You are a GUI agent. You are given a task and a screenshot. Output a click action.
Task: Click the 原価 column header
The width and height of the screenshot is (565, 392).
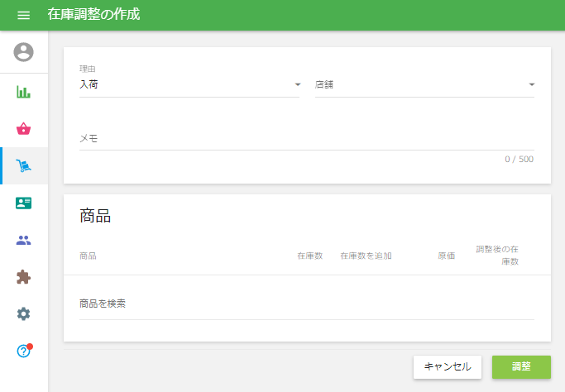click(x=447, y=256)
